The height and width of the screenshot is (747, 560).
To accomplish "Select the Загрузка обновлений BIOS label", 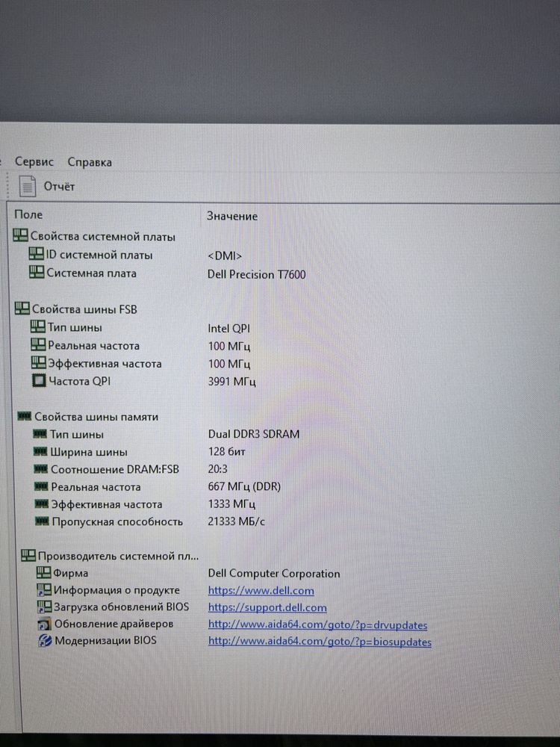I will click(x=121, y=607).
